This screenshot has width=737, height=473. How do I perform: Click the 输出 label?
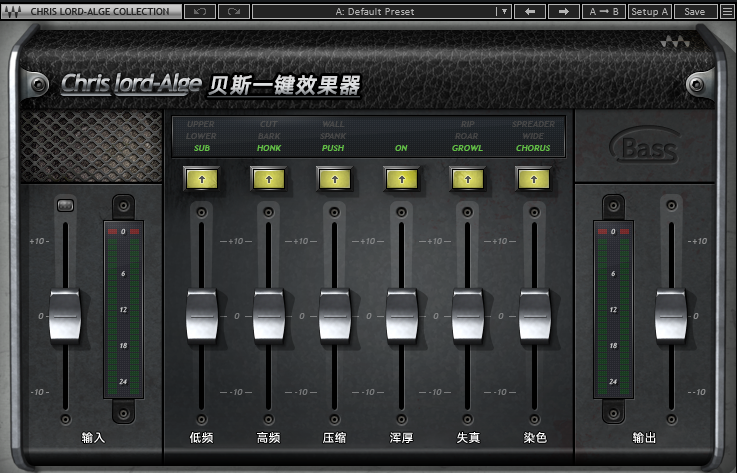[644, 438]
